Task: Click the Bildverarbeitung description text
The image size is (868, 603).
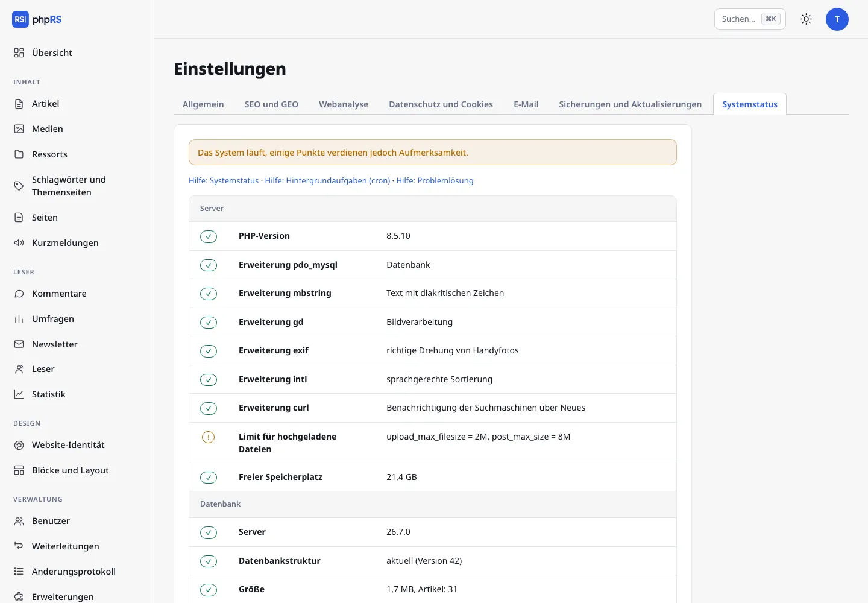Action: tap(420, 322)
